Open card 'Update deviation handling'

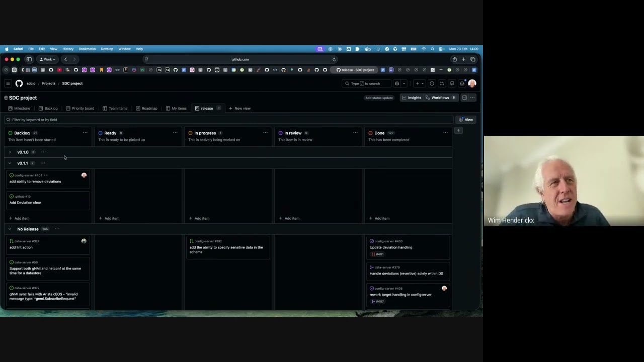pyautogui.click(x=391, y=247)
